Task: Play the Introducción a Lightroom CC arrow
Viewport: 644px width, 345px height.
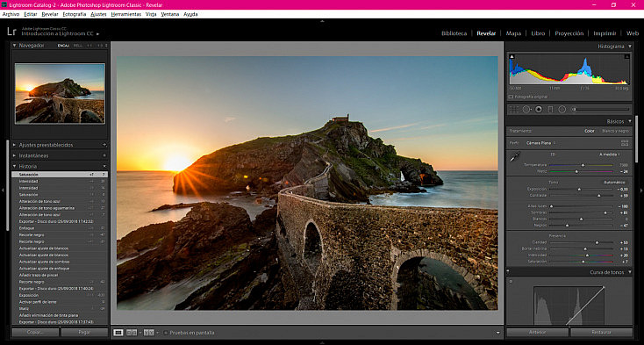Action: coord(97,34)
